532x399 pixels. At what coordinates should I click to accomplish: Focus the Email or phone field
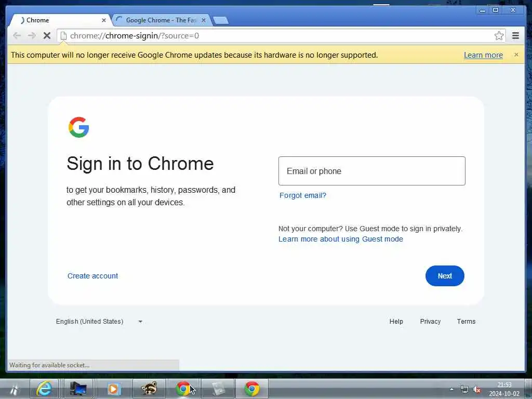pos(371,171)
